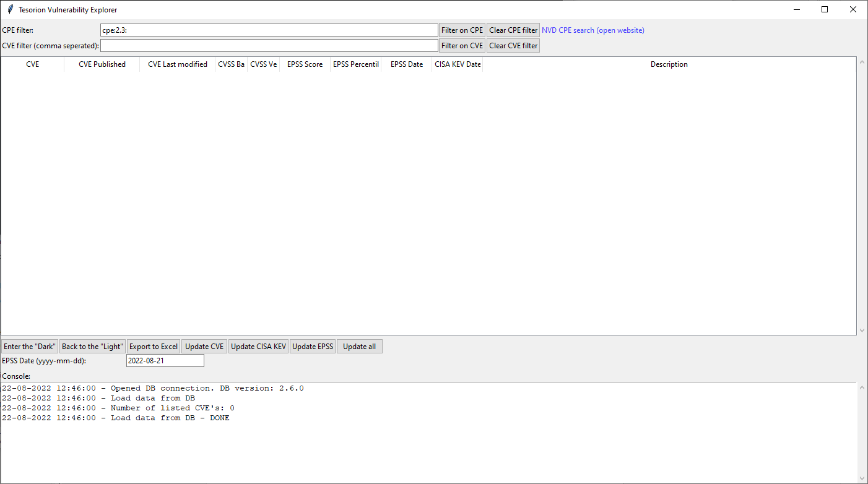Click the Tesorion Vulnerability Explorer app icon

pyautogui.click(x=9, y=9)
